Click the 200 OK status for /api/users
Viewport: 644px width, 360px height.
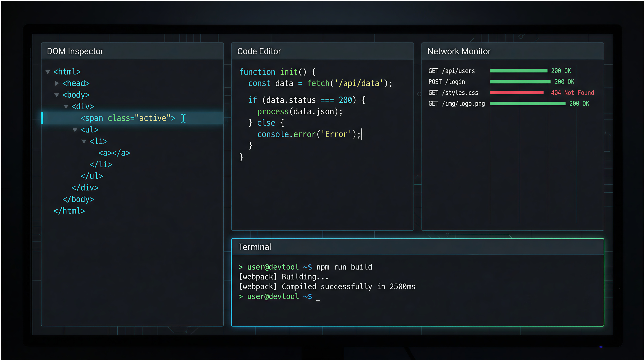561,71
